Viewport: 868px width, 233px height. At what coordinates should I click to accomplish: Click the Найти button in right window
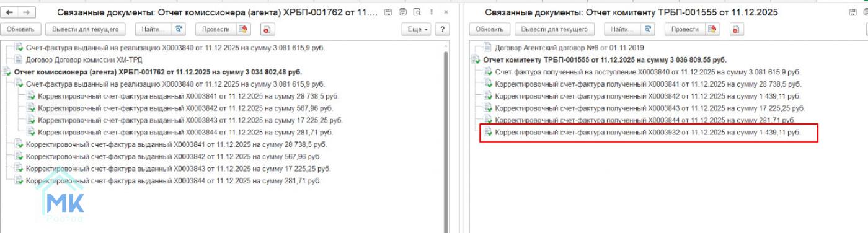pyautogui.click(x=622, y=29)
